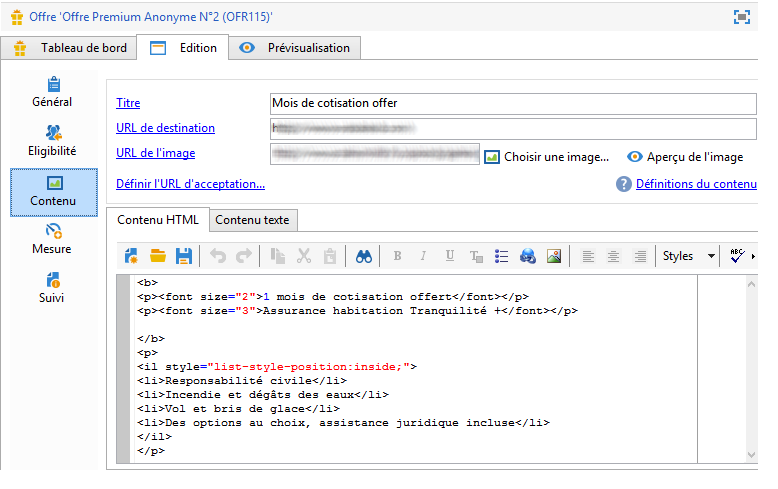Click the save floppy disk icon
The image size is (778, 489).
coord(184,256)
